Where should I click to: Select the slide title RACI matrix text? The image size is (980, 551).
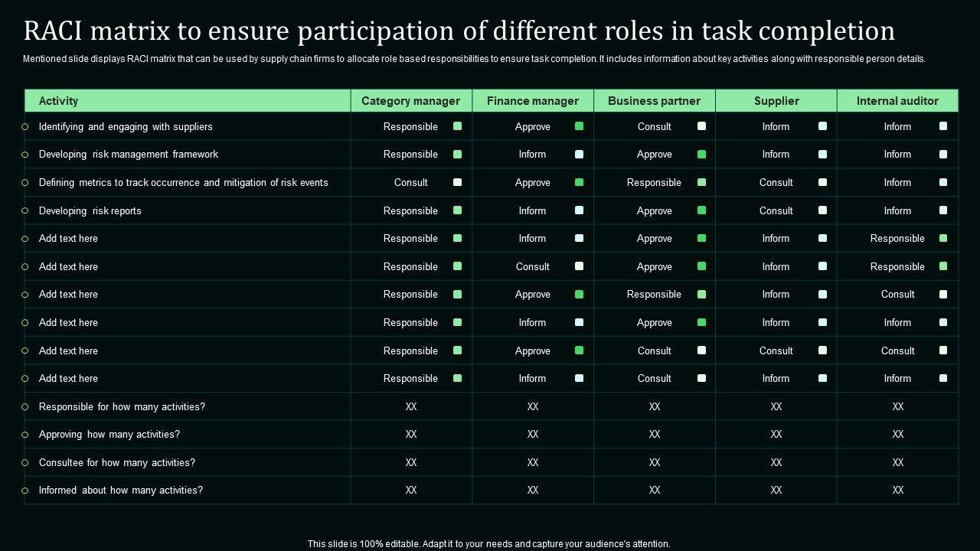(459, 31)
